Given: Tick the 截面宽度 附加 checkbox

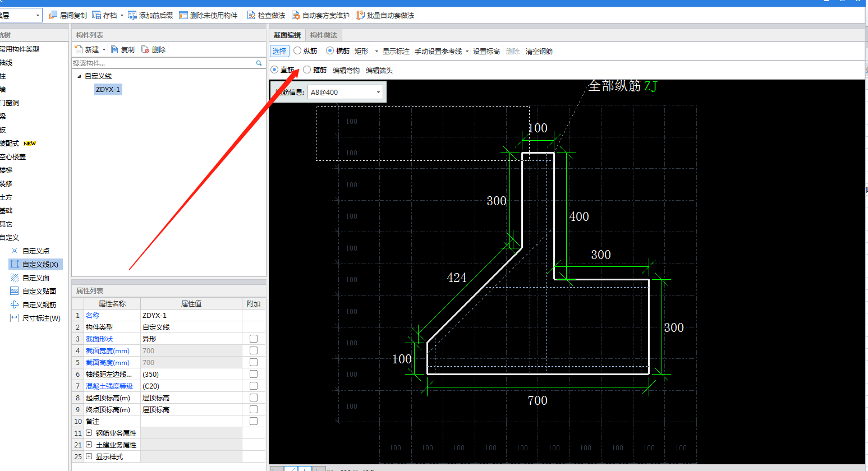Looking at the screenshot, I should pyautogui.click(x=254, y=350).
